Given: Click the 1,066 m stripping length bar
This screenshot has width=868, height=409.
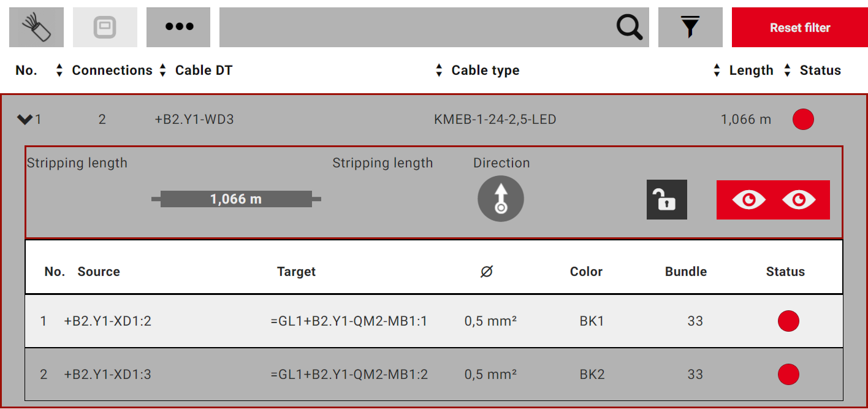Looking at the screenshot, I should 237,199.
